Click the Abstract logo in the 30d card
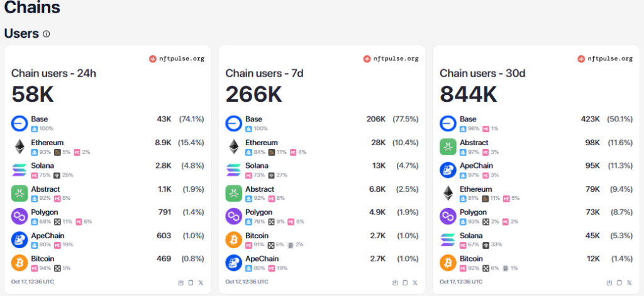The width and height of the screenshot is (644, 296). click(448, 146)
